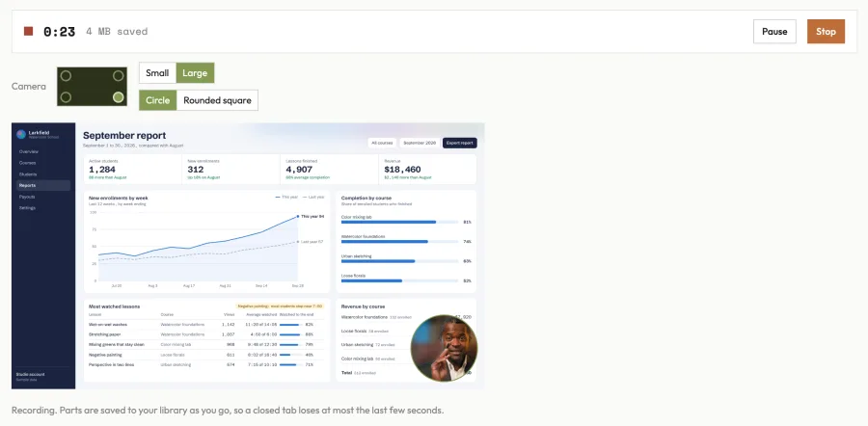Viewport: 868px width, 426px height.
Task: Click the Total row in Revenue by course
Action: 406,373
